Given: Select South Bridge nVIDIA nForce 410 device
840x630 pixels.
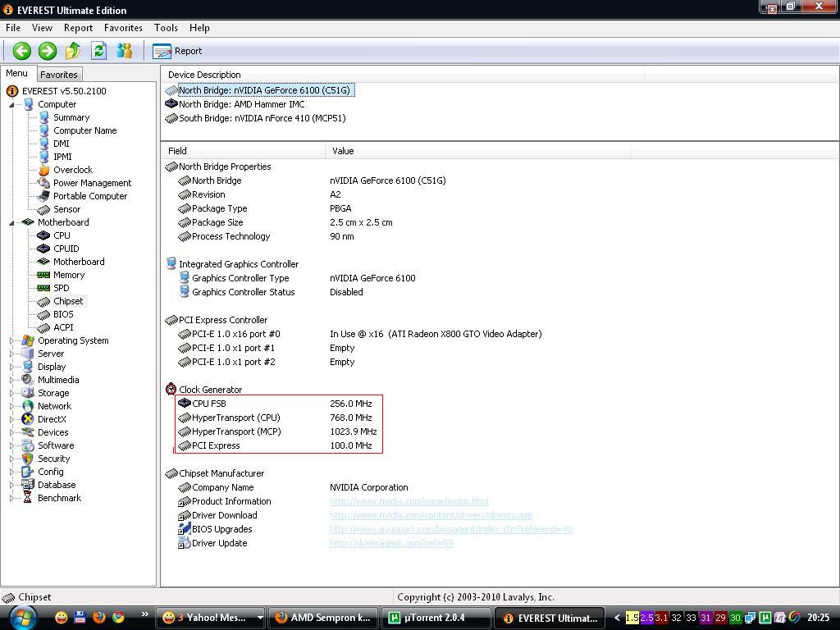Looking at the screenshot, I should [x=262, y=118].
